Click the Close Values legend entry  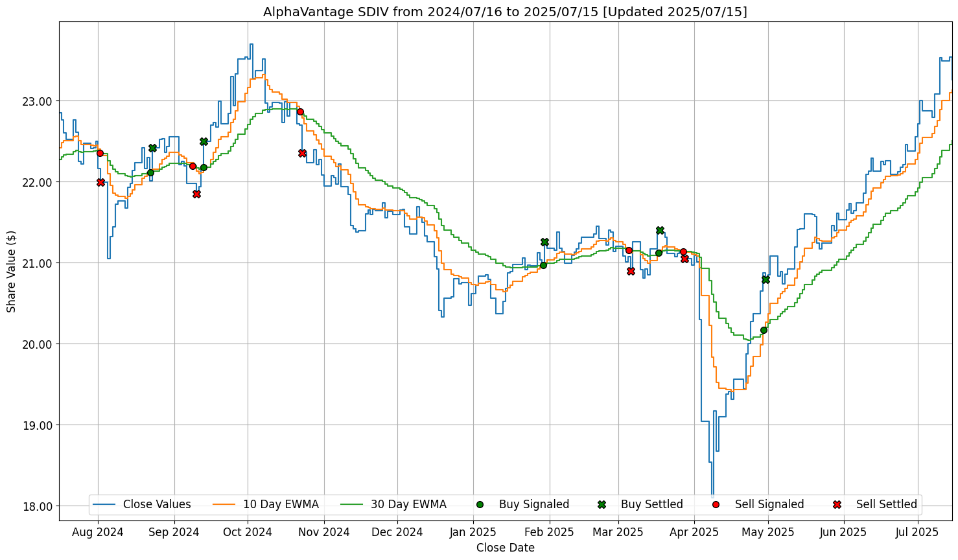click(142, 504)
